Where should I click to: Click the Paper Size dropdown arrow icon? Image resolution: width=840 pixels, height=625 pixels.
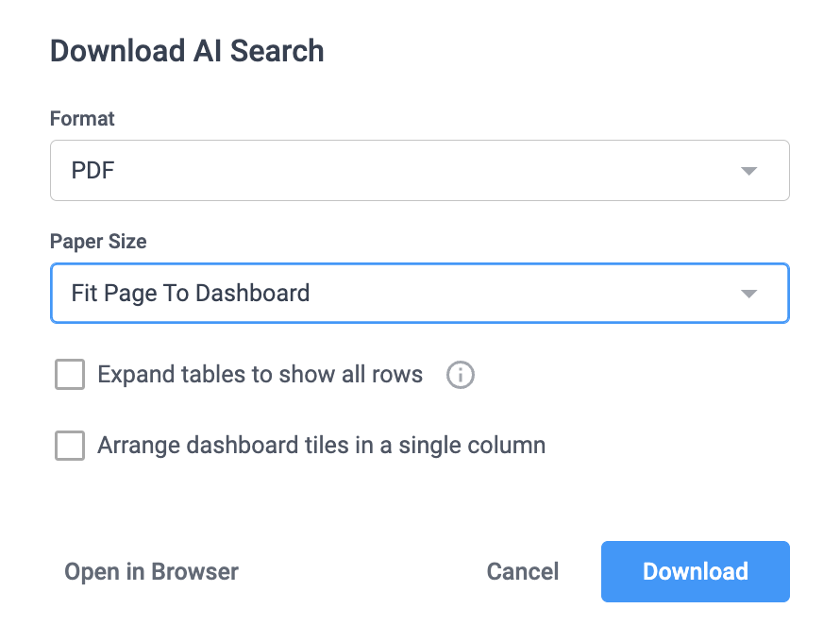(748, 294)
